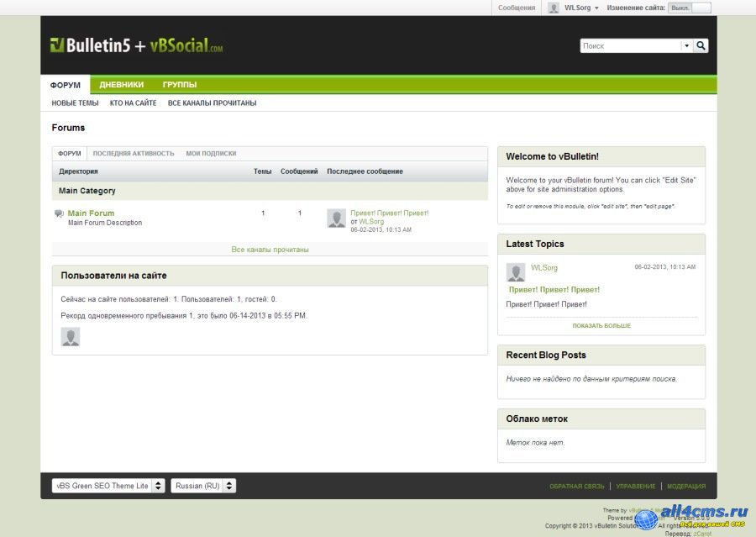
Task: Switch to the Дневники tab
Action: (121, 85)
